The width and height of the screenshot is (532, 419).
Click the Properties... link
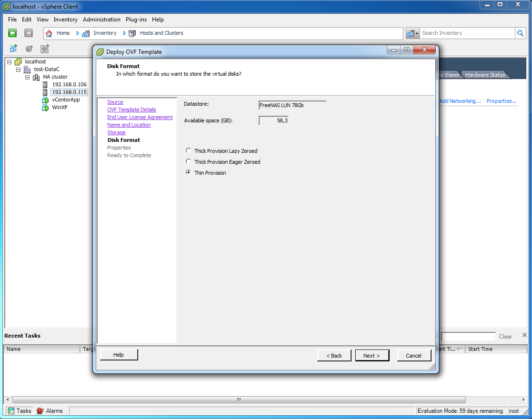[x=501, y=101]
